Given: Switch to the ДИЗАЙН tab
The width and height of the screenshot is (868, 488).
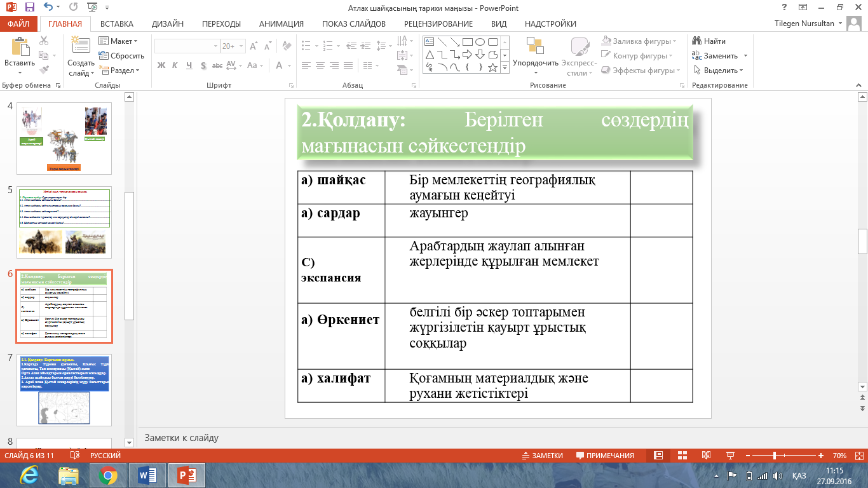Looking at the screenshot, I should pyautogui.click(x=168, y=24).
